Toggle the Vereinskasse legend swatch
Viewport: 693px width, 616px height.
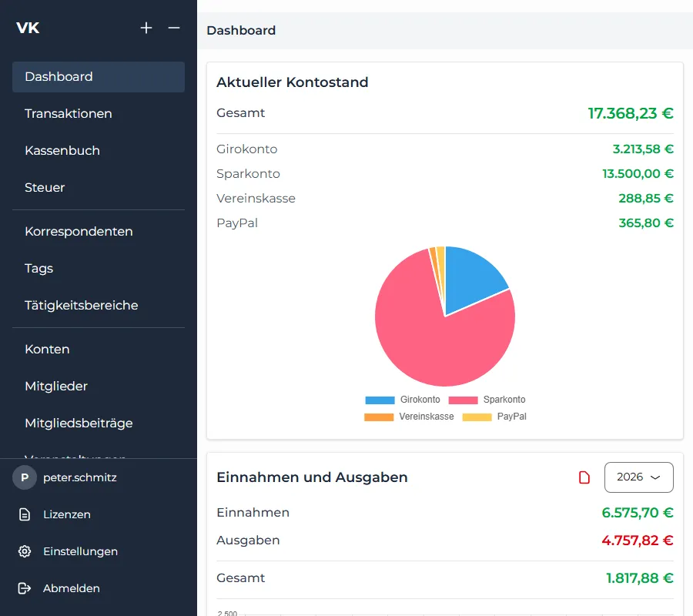click(379, 417)
